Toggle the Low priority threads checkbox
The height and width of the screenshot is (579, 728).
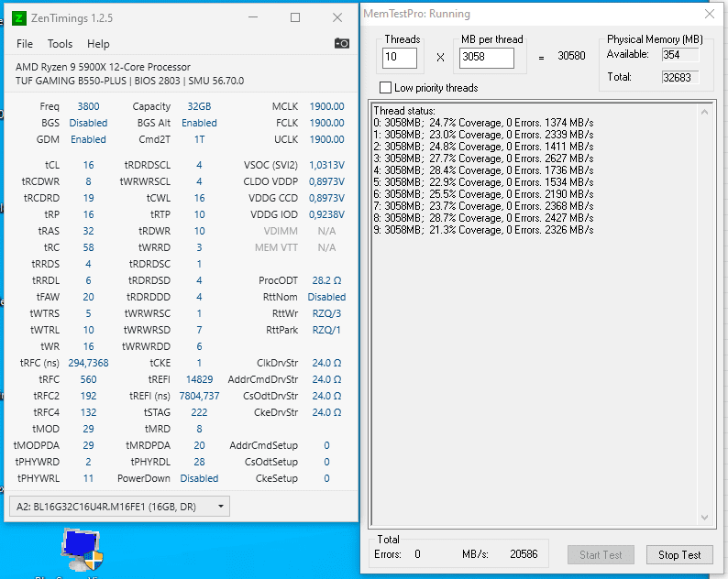(x=385, y=88)
